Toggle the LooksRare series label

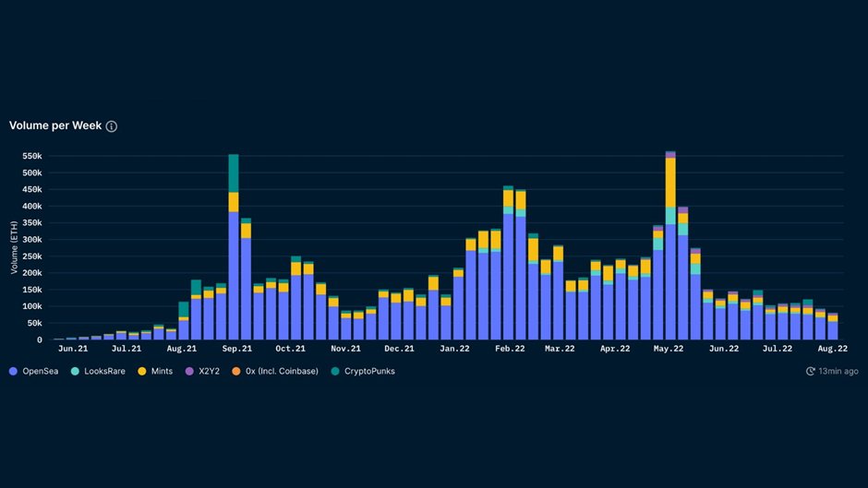(104, 371)
